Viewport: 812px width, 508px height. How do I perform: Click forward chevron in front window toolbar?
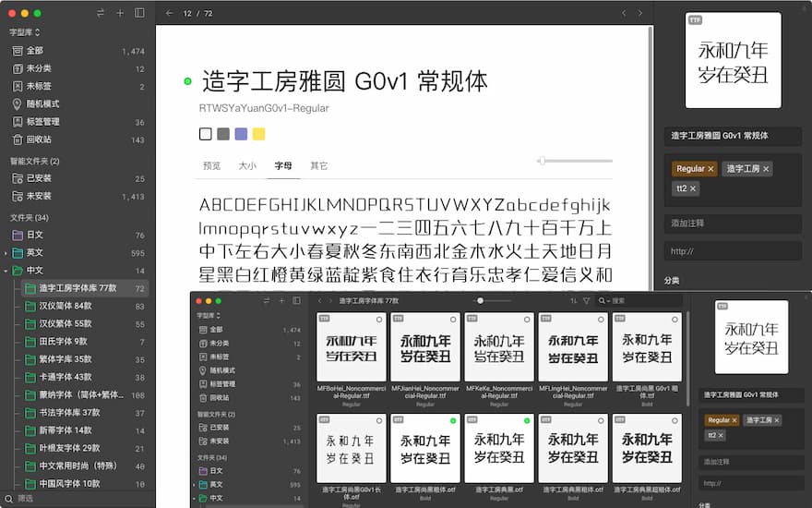(330, 301)
